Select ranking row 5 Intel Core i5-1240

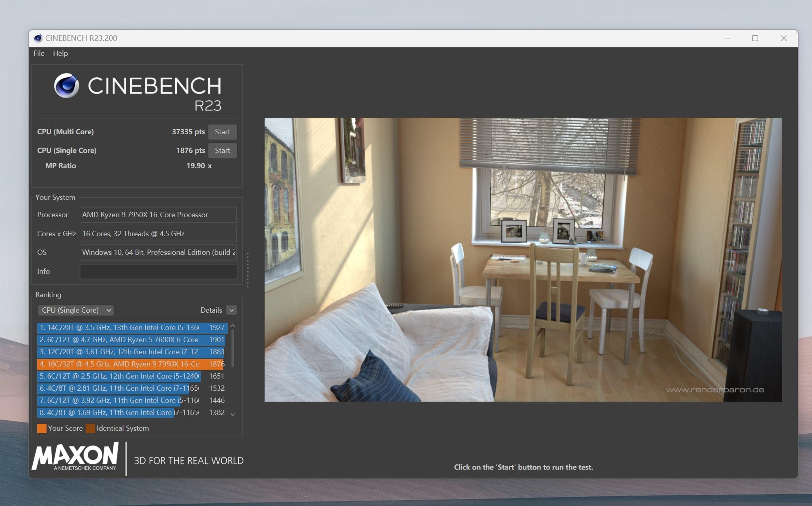point(132,376)
